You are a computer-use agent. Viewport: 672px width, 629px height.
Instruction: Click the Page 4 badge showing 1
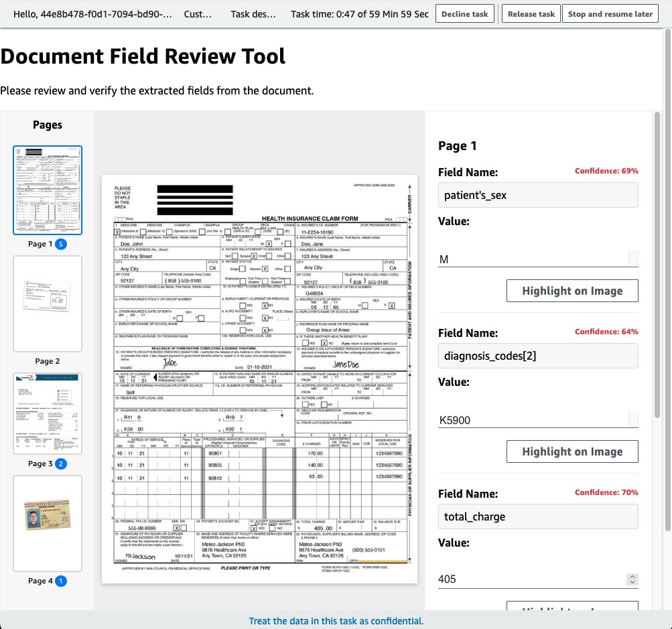61,581
